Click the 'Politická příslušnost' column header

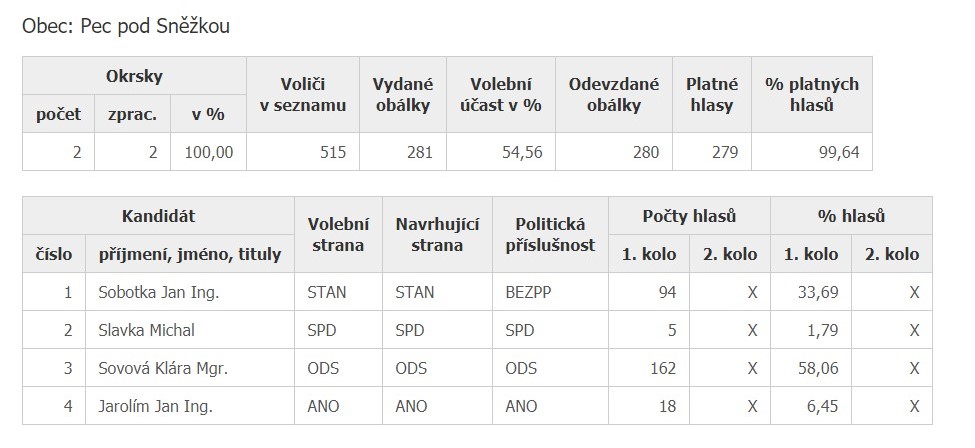(551, 235)
